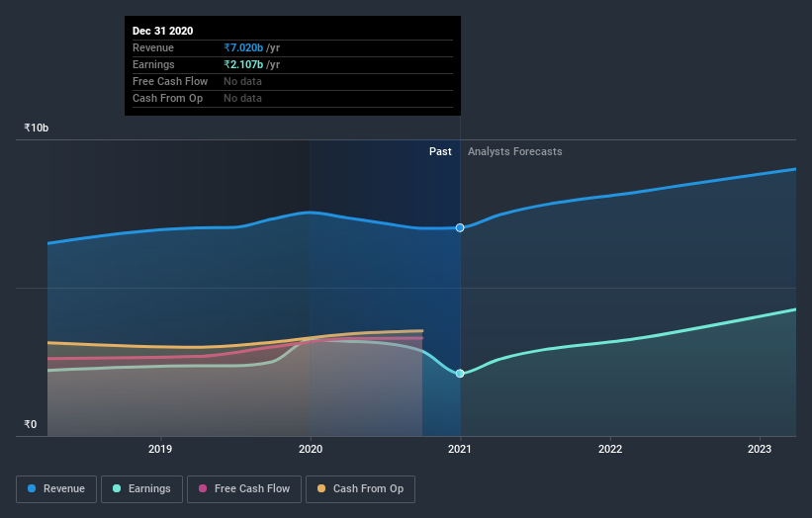Click the ₹10b y-axis label
The width and height of the screenshot is (812, 518).
[37, 128]
